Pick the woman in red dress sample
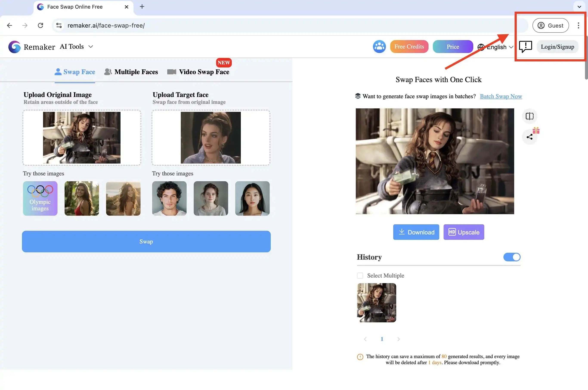 coord(82,198)
